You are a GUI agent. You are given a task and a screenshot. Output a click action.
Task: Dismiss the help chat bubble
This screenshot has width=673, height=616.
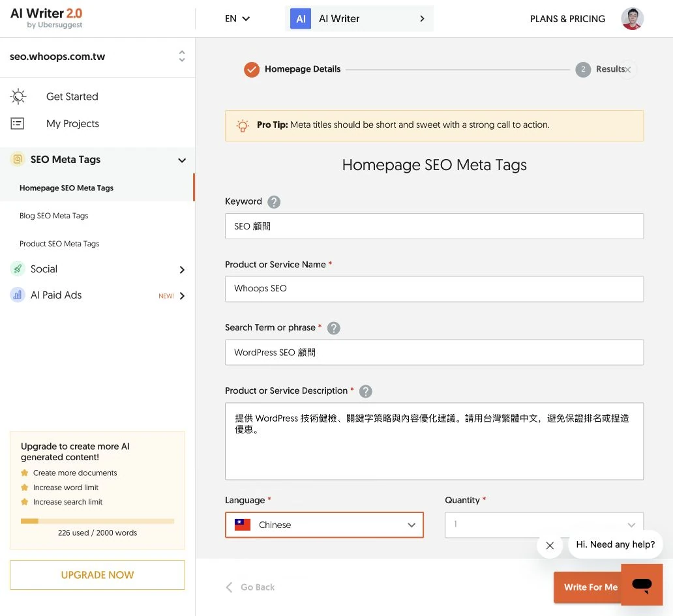[550, 546]
